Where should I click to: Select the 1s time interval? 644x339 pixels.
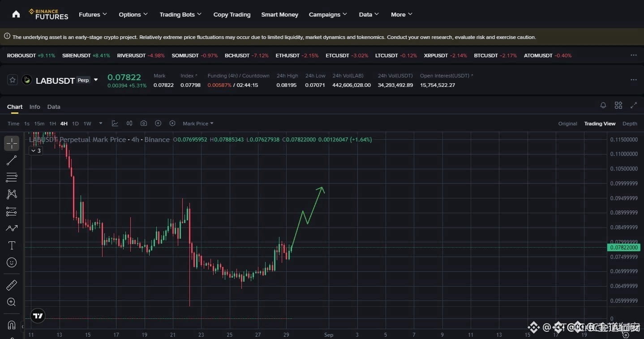click(27, 124)
